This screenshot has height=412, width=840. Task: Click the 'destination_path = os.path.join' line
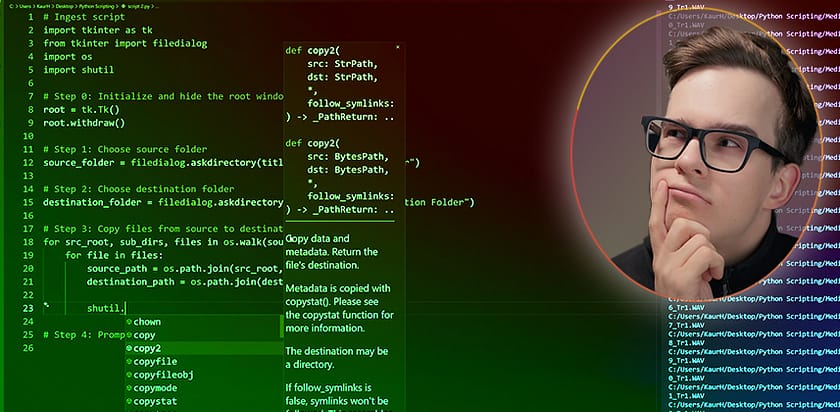(x=185, y=281)
